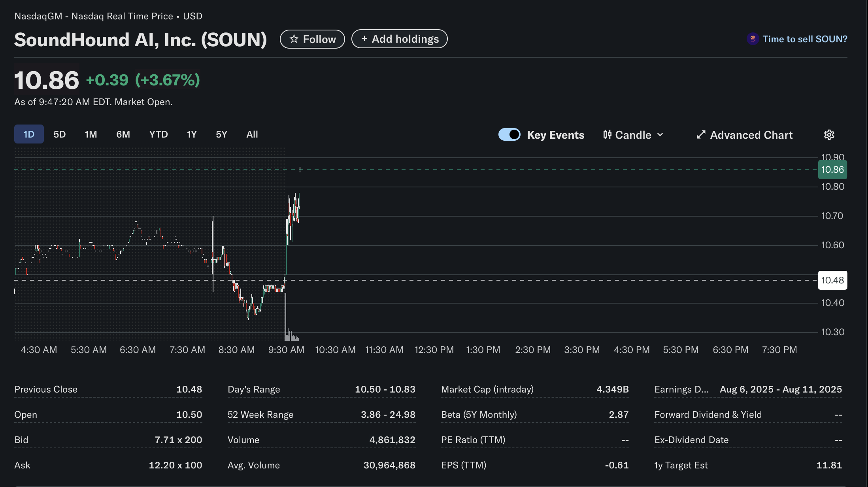
Task: Click the PE Ratio (TTM) label
Action: [x=473, y=440]
